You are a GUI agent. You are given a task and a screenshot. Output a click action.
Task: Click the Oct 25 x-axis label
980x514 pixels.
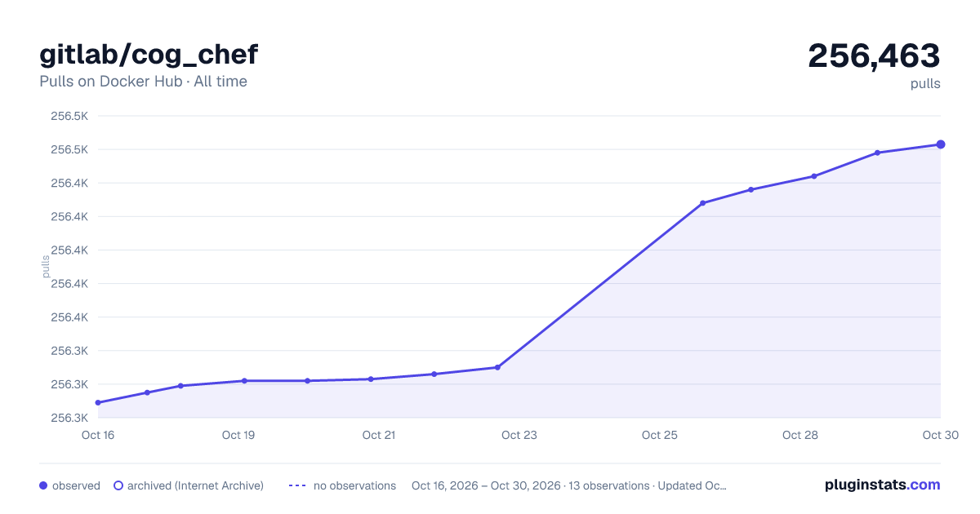660,435
